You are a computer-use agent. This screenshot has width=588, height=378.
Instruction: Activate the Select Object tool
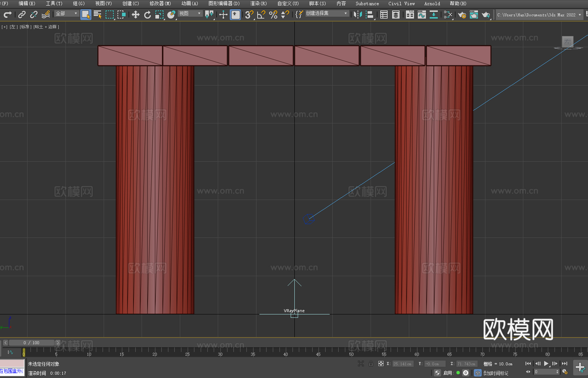86,14
